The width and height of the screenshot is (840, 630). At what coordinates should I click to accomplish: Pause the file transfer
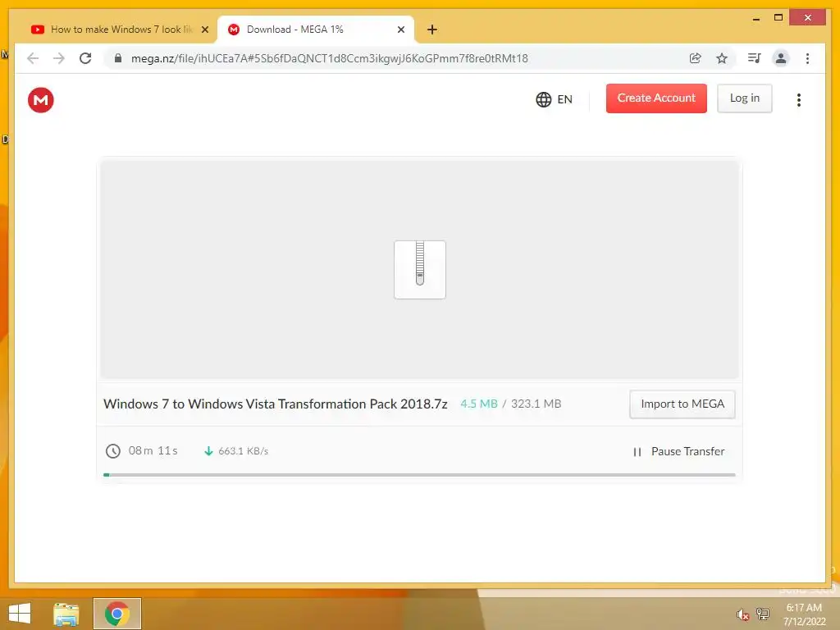point(678,452)
